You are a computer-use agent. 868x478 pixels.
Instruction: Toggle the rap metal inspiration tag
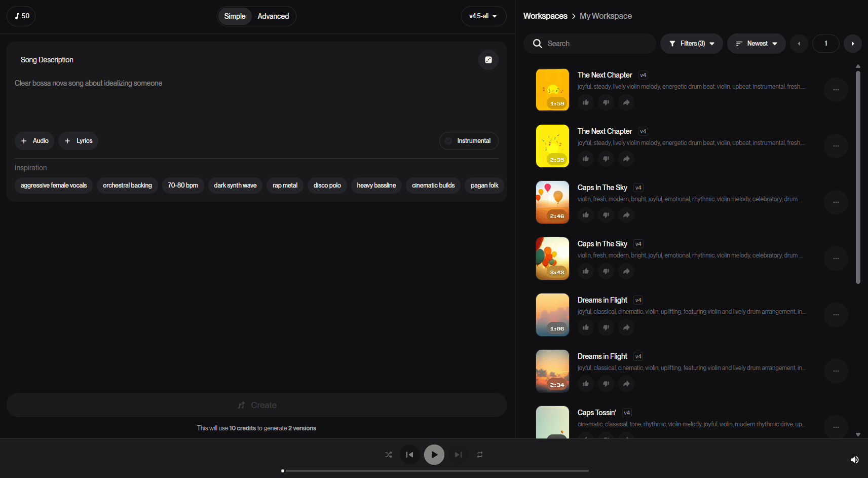[285, 185]
